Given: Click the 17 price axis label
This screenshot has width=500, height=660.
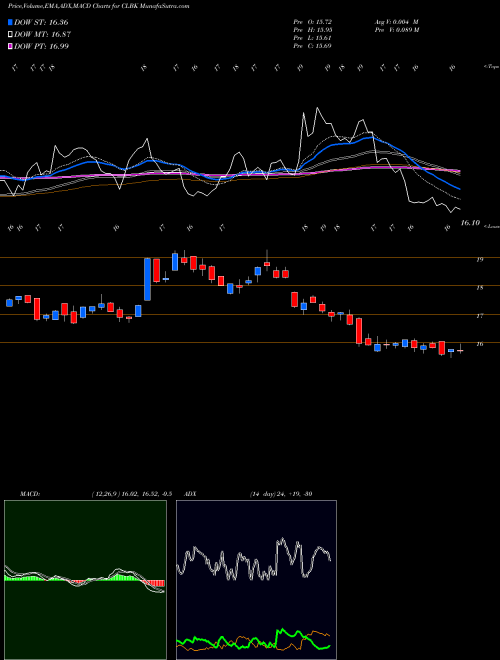Looking at the screenshot, I should [x=479, y=316].
